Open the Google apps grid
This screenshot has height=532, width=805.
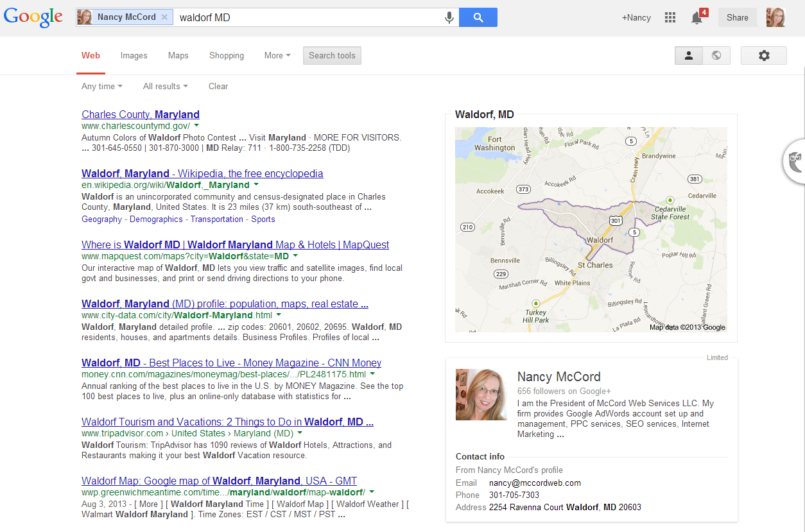click(670, 17)
